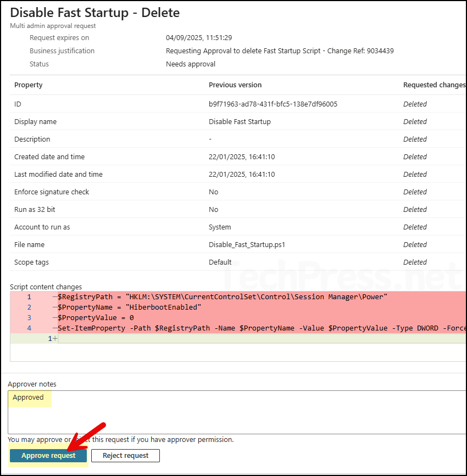Click the Previous version column header
This screenshot has height=476, width=467.
(x=235, y=85)
